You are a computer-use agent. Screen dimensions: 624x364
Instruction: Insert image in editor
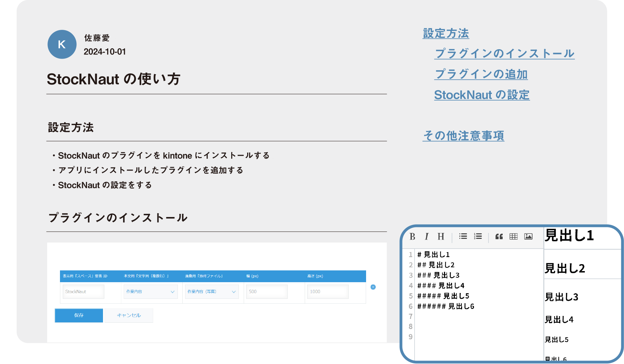point(528,236)
